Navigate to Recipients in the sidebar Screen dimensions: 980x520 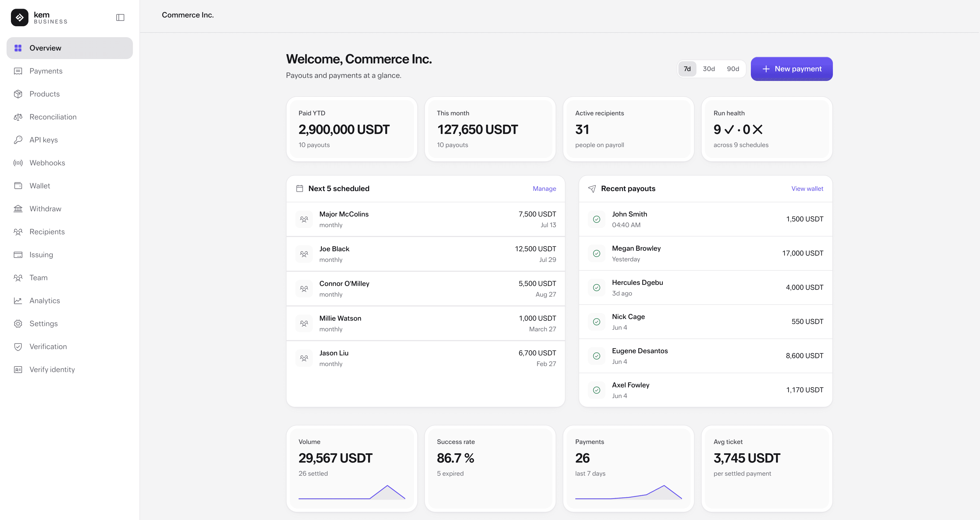pyautogui.click(x=70, y=232)
